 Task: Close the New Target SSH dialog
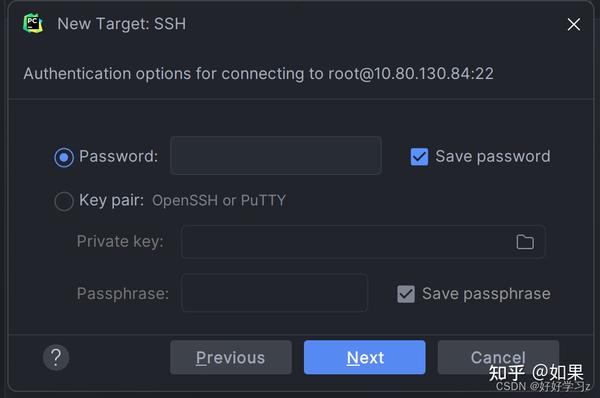click(x=574, y=24)
